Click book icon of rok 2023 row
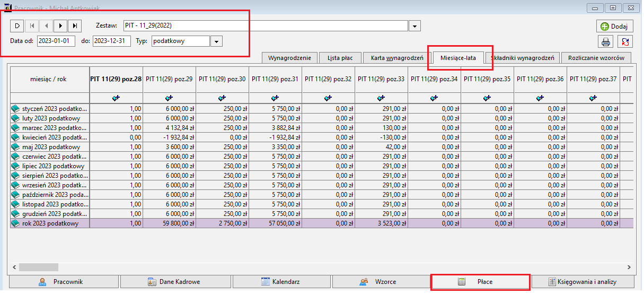The height and width of the screenshot is (294, 644). coord(15,224)
